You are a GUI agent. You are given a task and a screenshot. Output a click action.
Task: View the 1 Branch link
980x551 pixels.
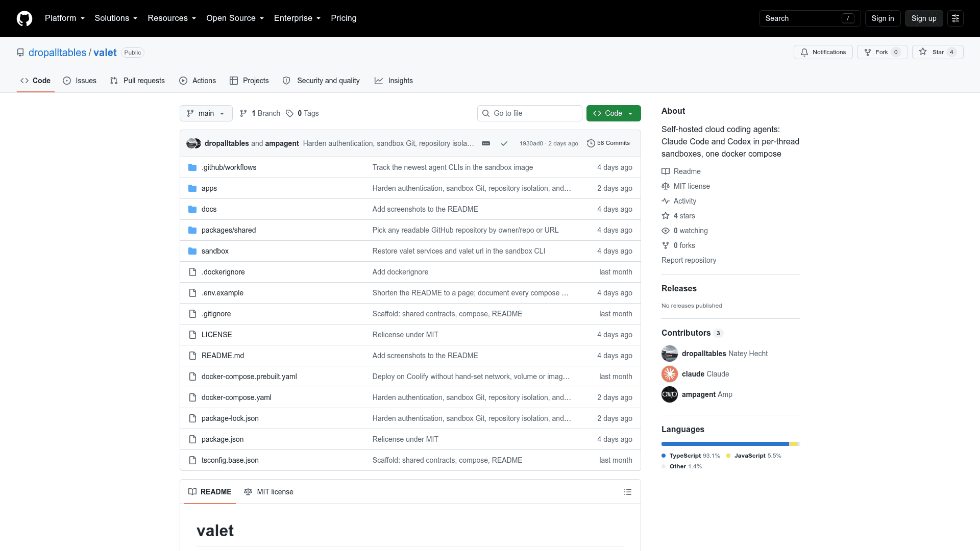click(260, 113)
